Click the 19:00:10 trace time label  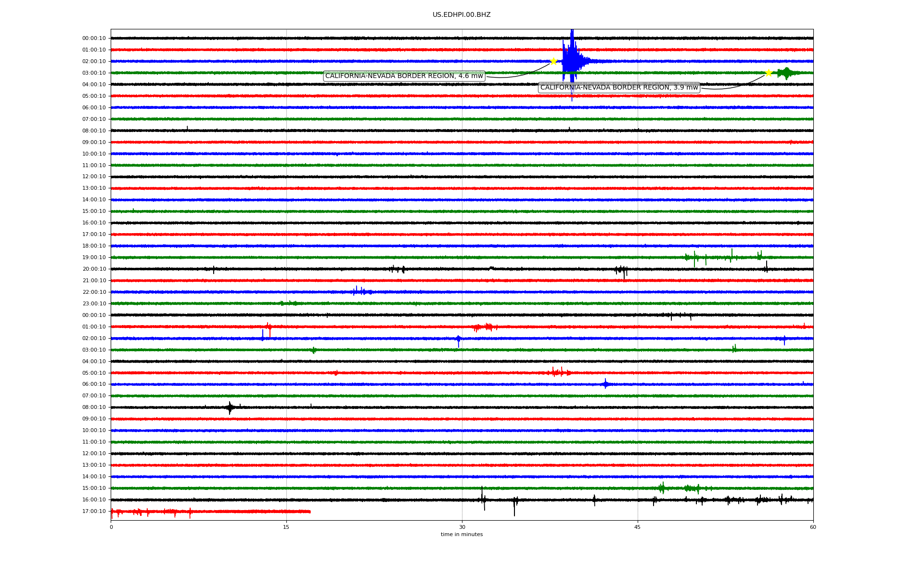94,258
